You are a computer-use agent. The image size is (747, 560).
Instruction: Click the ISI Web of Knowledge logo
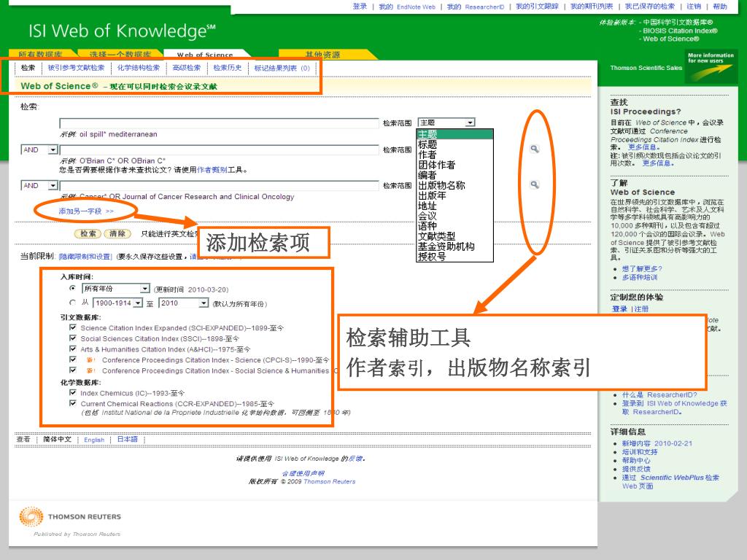pyautogui.click(x=122, y=31)
